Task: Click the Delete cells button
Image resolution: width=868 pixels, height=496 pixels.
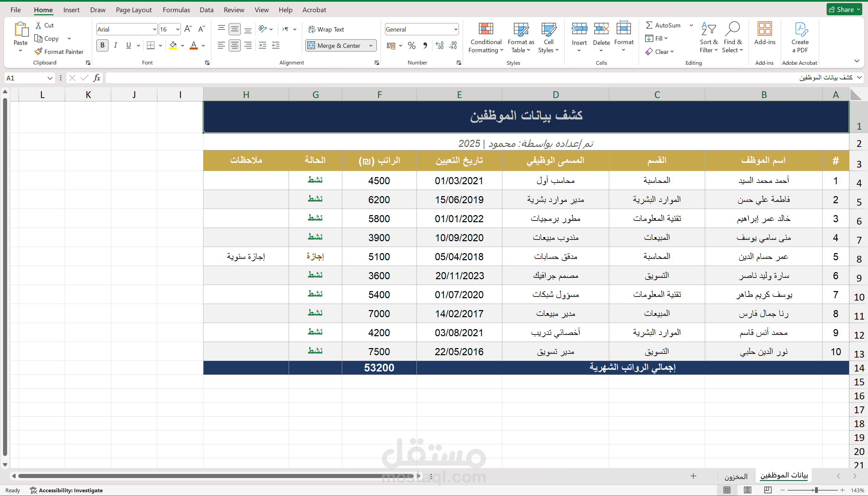Action: click(x=601, y=37)
